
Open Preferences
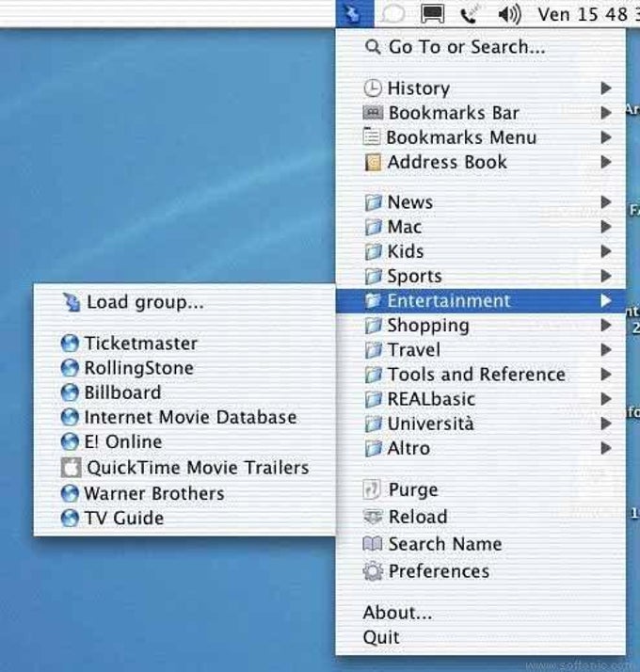[x=439, y=571]
